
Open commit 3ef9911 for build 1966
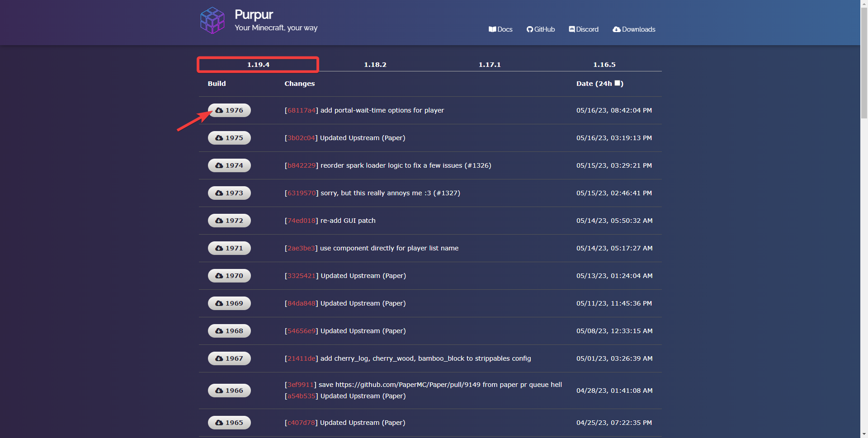click(x=300, y=385)
